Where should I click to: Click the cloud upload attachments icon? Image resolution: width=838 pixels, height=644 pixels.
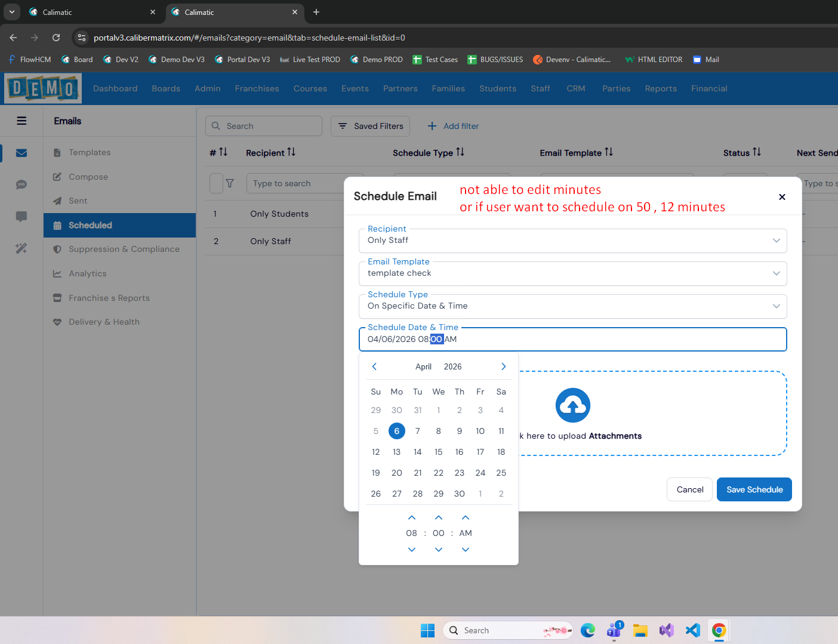click(x=573, y=405)
